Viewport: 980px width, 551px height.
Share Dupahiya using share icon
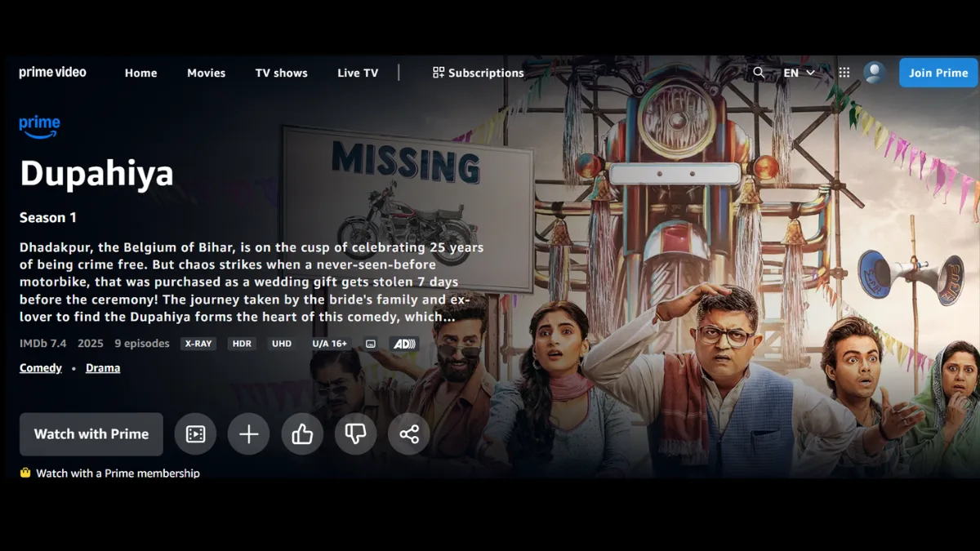pos(409,434)
